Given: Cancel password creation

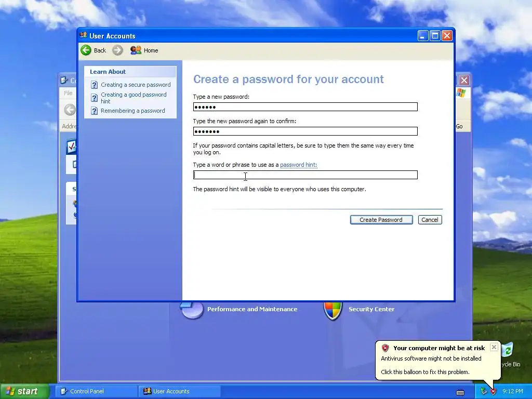Looking at the screenshot, I should pyautogui.click(x=430, y=220).
